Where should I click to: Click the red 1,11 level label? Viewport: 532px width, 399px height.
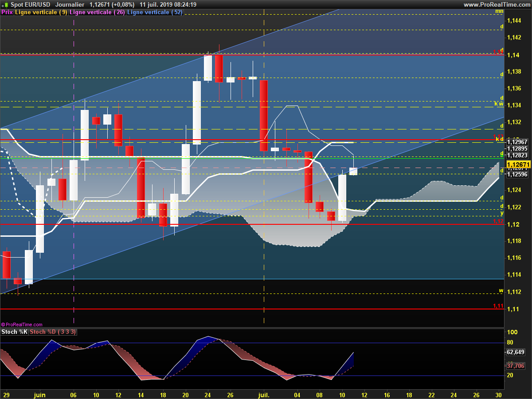click(x=498, y=306)
